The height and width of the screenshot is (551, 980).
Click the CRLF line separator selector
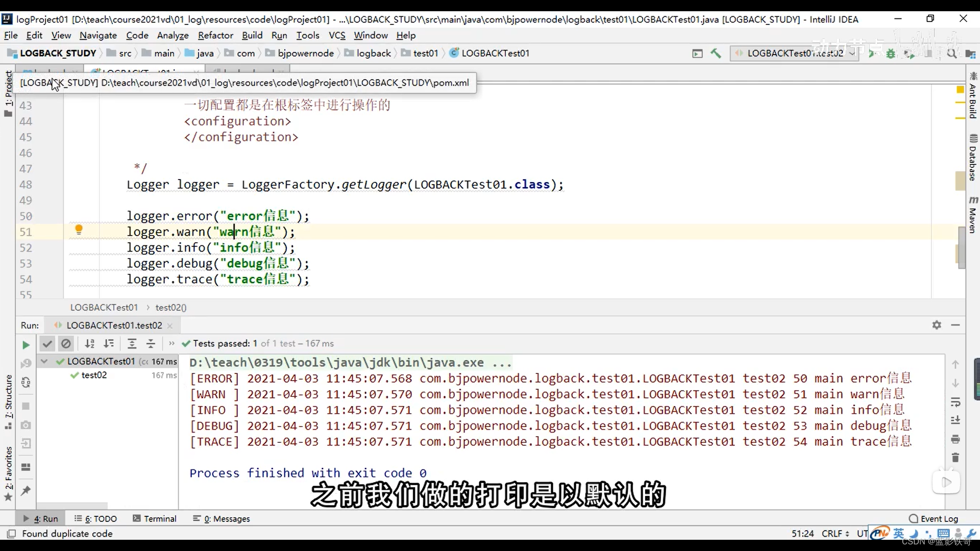(x=835, y=534)
